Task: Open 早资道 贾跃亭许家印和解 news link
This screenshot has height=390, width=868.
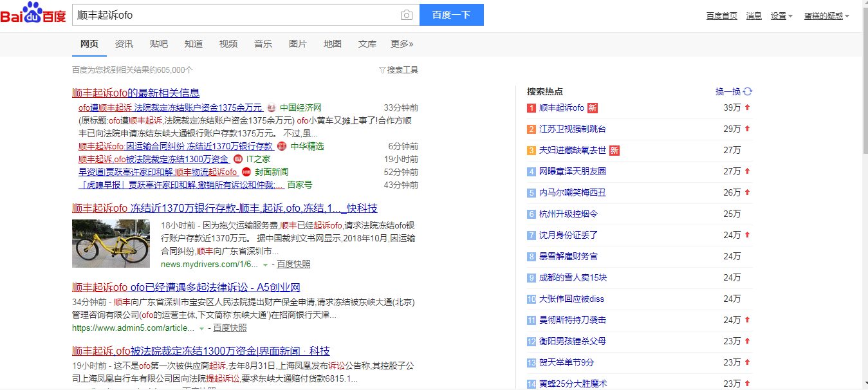Action: click(158, 172)
